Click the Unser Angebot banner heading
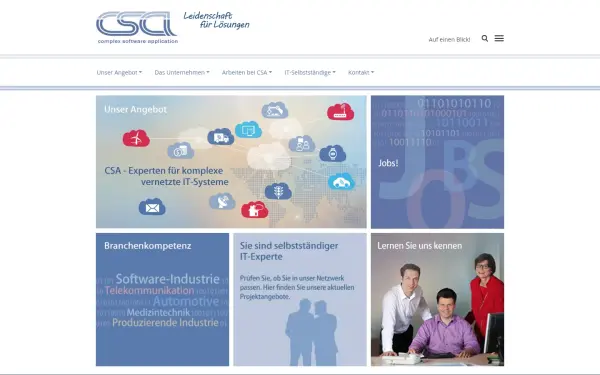 click(135, 109)
